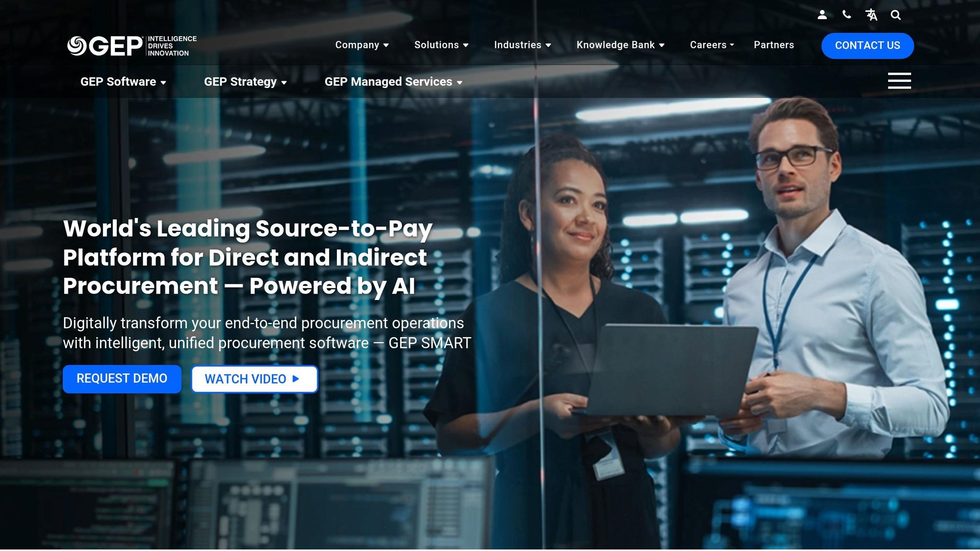
Task: Open the language translation icon
Action: pos(871,15)
